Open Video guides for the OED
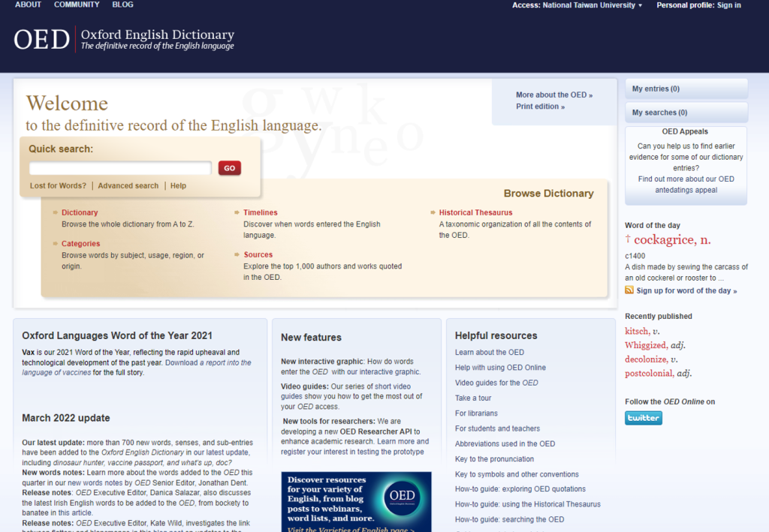The width and height of the screenshot is (769, 532). (496, 383)
